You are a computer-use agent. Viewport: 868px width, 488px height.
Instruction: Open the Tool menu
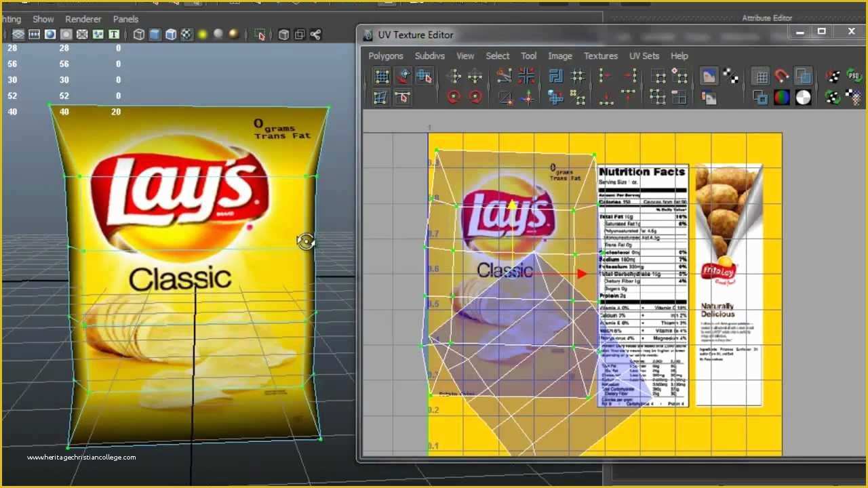point(528,56)
